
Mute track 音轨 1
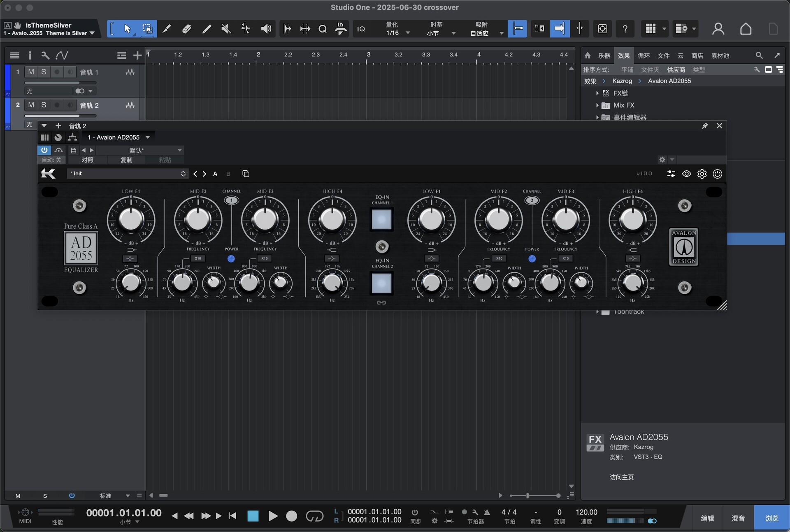(31, 72)
